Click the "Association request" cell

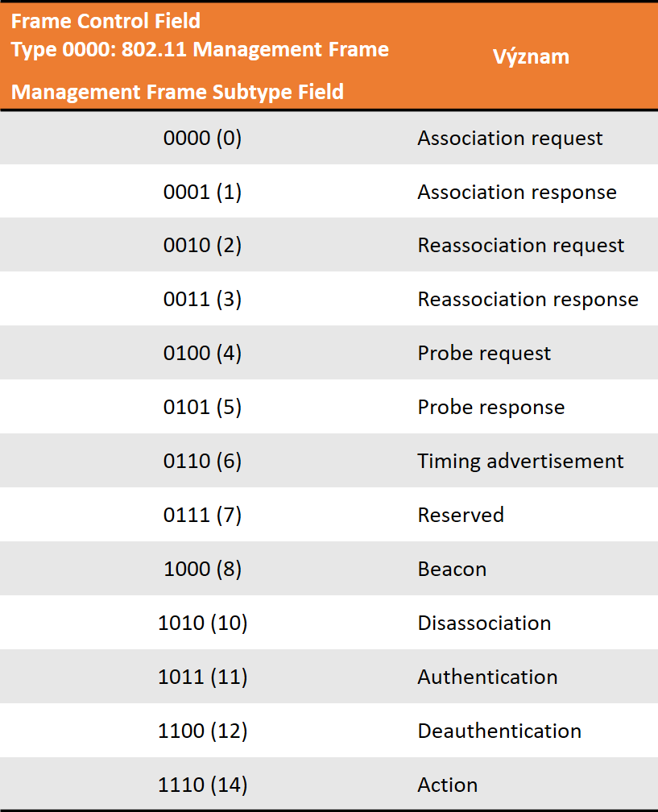[x=510, y=139]
